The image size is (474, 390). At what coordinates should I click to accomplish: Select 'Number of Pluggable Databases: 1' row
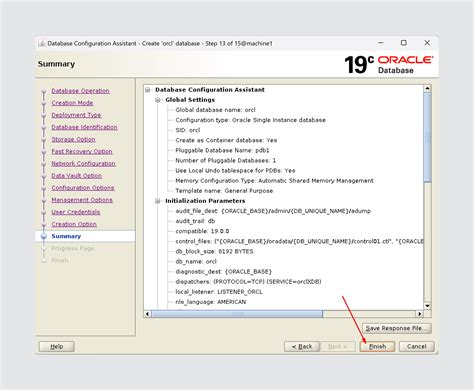(x=226, y=160)
